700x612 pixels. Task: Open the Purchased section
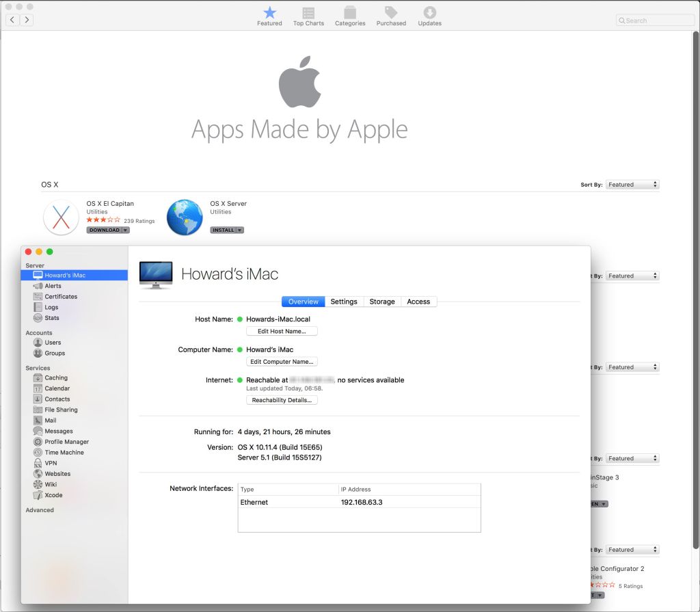click(x=391, y=16)
